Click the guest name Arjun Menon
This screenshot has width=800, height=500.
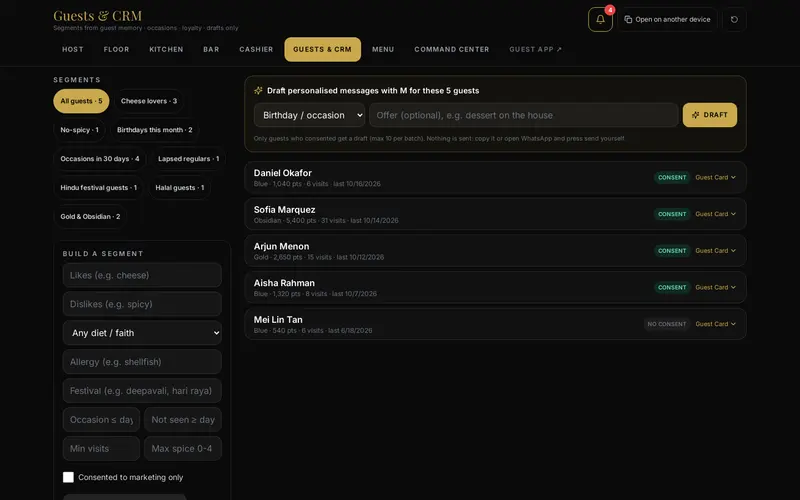coord(281,246)
